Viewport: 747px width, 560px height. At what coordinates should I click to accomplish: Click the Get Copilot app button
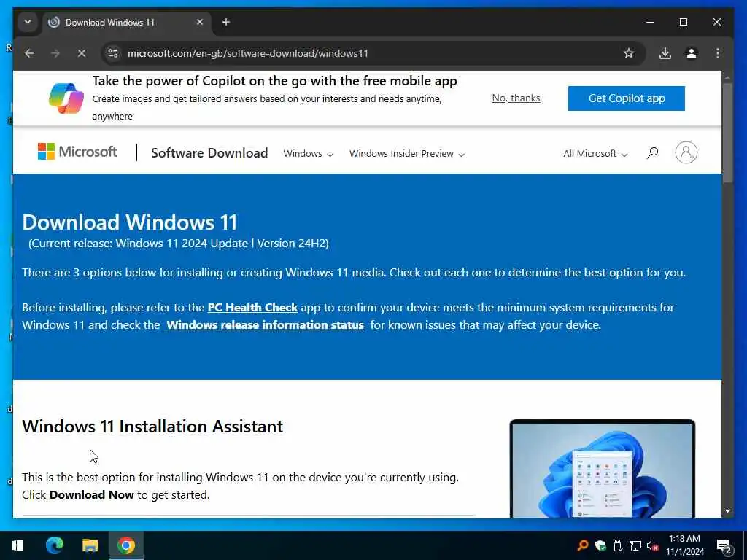point(626,98)
